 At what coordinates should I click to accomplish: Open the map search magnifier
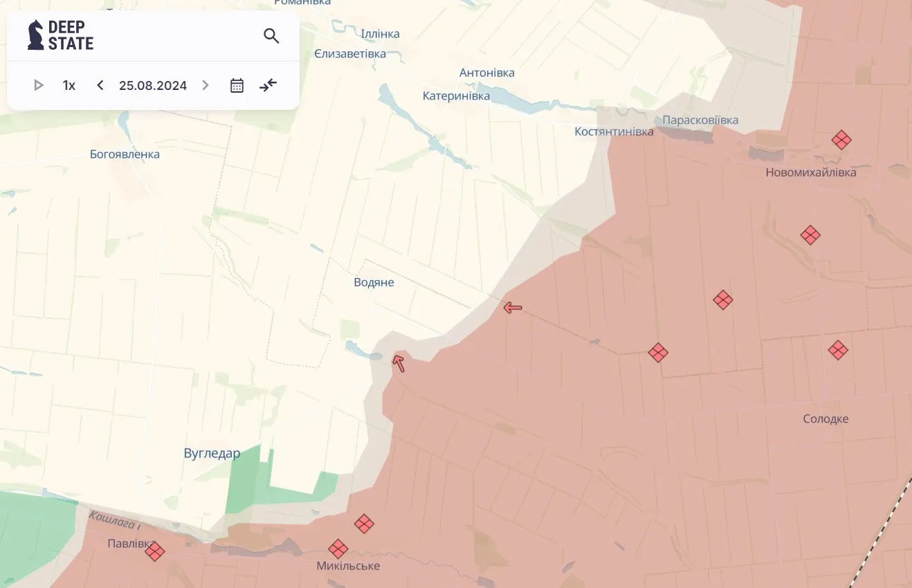click(271, 36)
